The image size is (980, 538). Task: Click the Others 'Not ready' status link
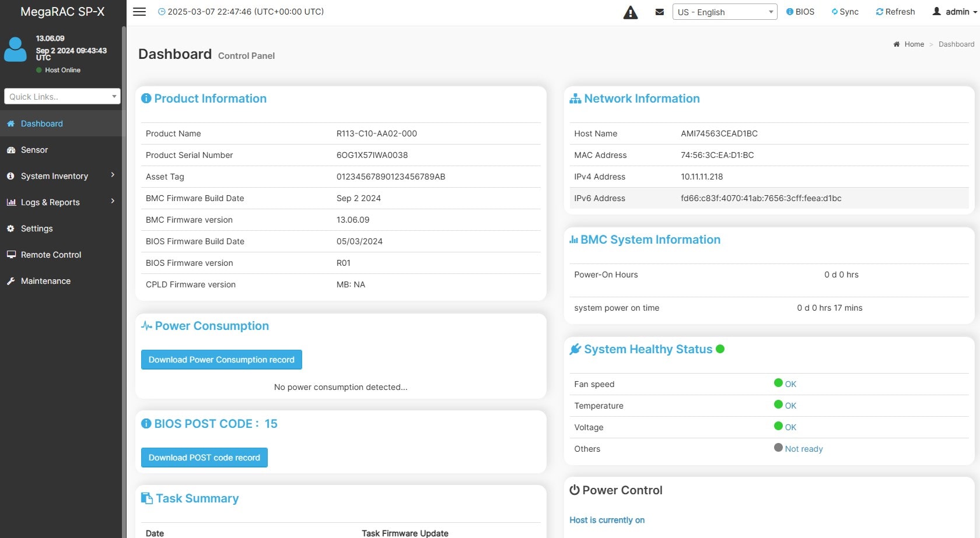803,449
